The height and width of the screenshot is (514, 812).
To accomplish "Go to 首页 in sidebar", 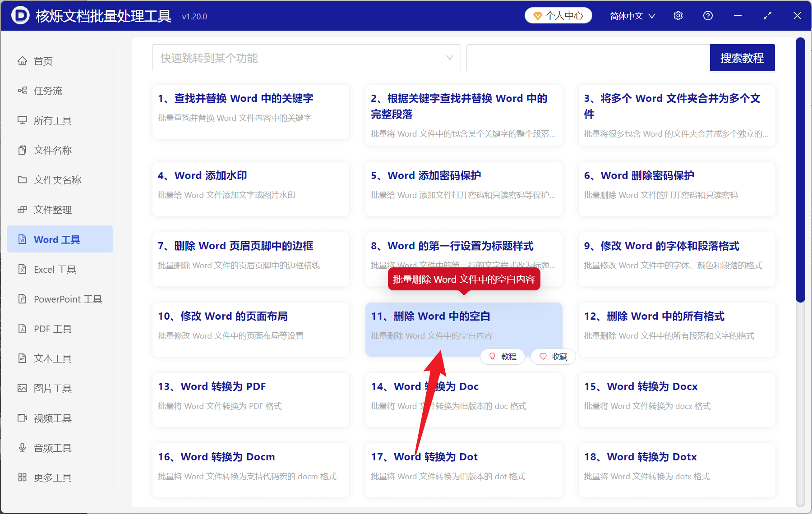I will click(x=60, y=61).
